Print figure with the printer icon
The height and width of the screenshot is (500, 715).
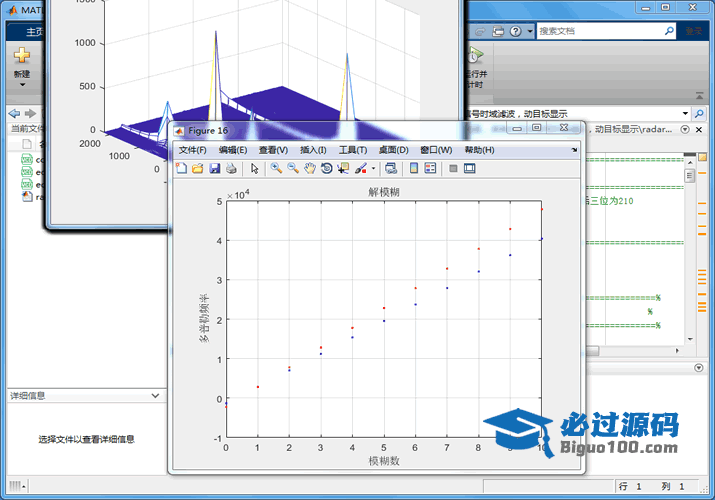(x=231, y=168)
